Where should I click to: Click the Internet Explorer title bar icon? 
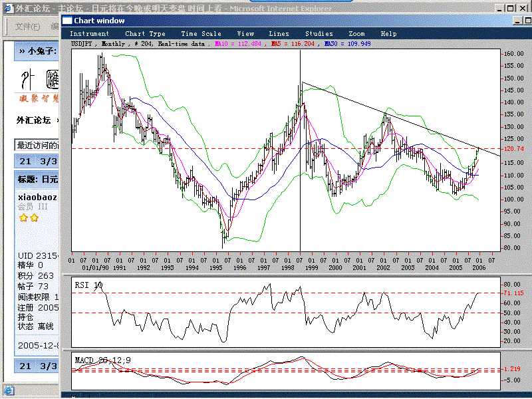pyautogui.click(x=8, y=8)
